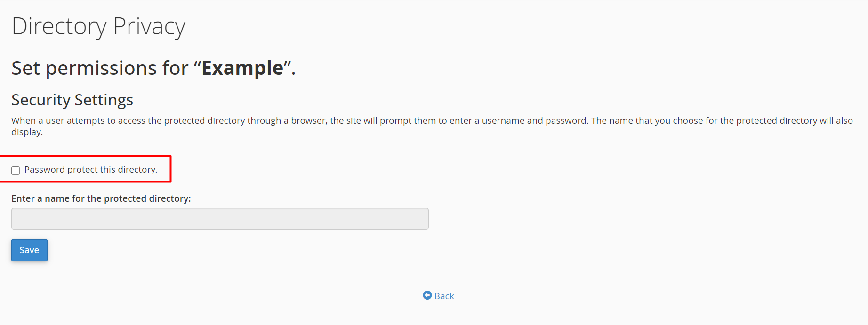Click the word 'Settings' in Security Settings

pyautogui.click(x=104, y=100)
